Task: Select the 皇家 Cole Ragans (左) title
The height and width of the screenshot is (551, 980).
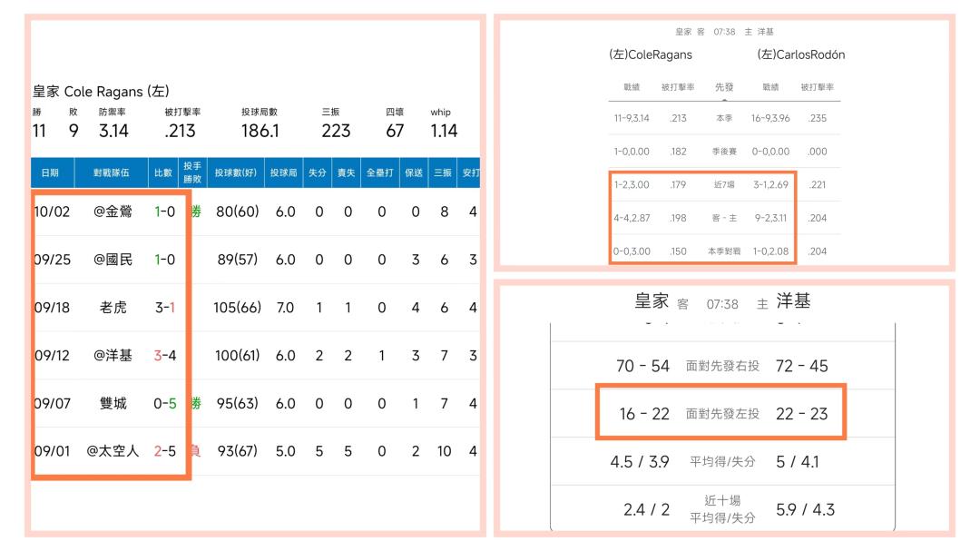Action: click(x=102, y=92)
